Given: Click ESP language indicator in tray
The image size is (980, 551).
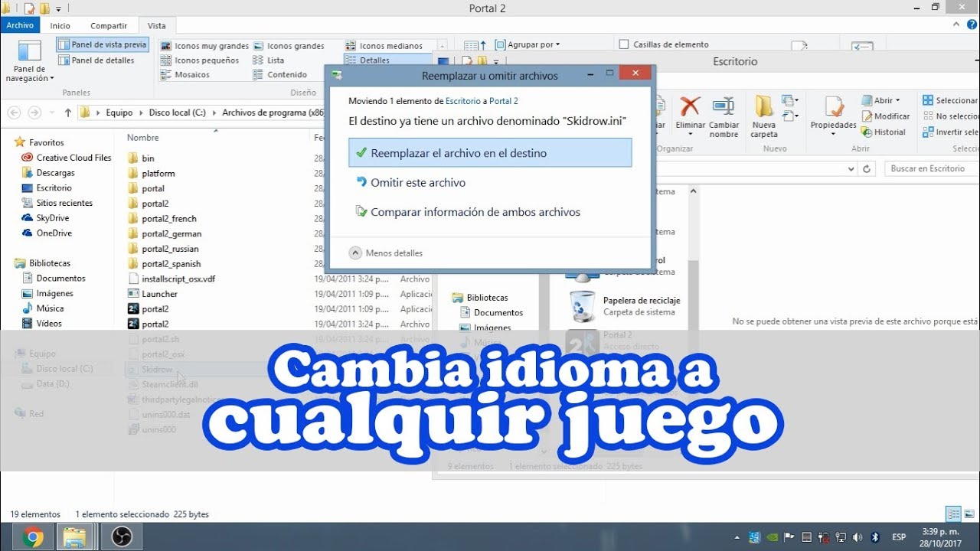Looking at the screenshot, I should 900,536.
